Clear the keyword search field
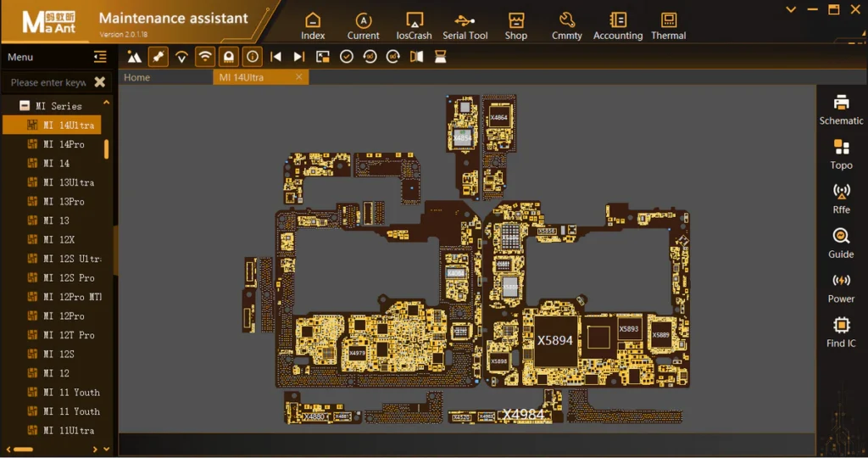The image size is (868, 458). point(100,82)
